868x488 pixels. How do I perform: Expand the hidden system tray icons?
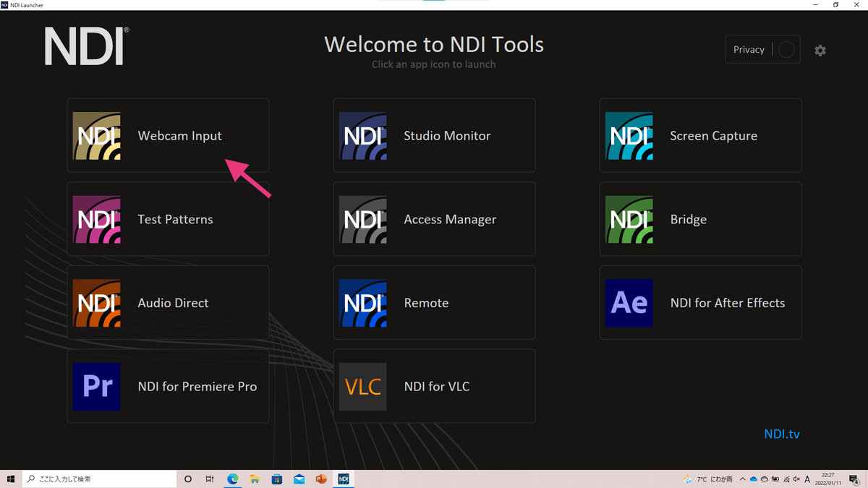point(743,479)
